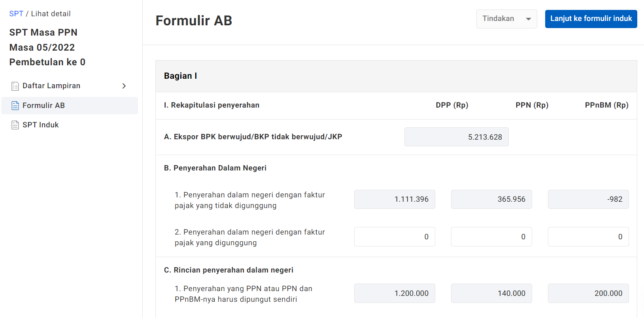Viewport: 644px width, 318px height.
Task: Click the DPP field for faktur pajak digunggung
Action: point(395,237)
